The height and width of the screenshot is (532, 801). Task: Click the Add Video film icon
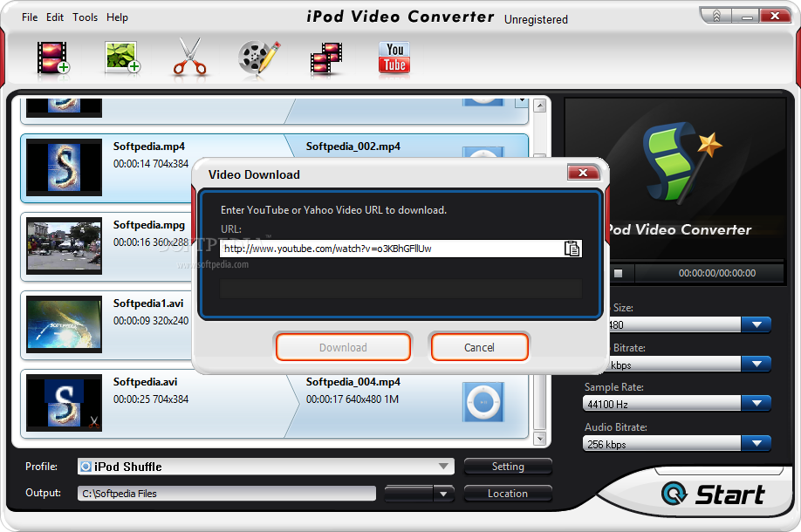click(x=53, y=58)
